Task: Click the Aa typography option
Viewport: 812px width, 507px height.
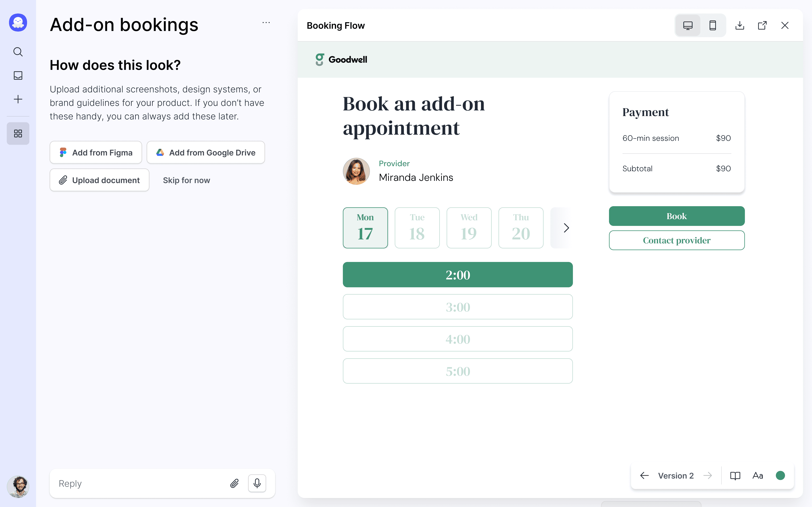Action: click(758, 476)
